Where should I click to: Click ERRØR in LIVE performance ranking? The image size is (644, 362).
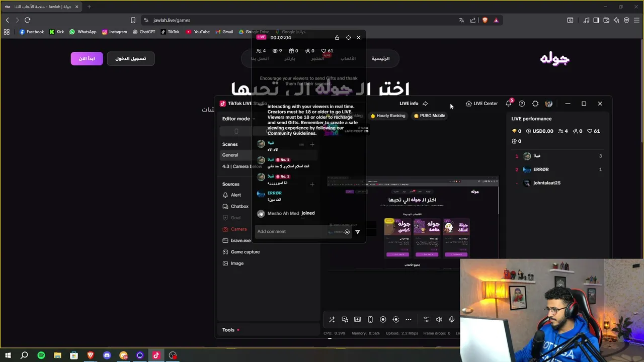[x=541, y=169]
